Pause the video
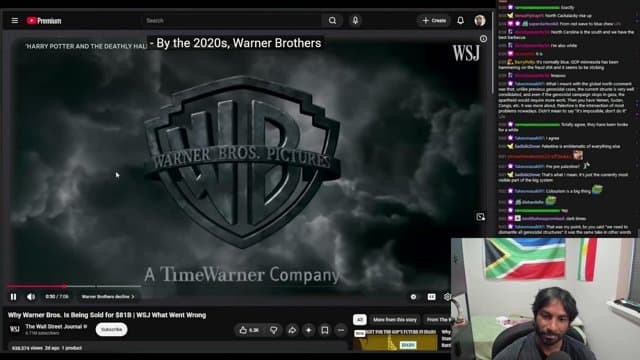 (x=13, y=297)
